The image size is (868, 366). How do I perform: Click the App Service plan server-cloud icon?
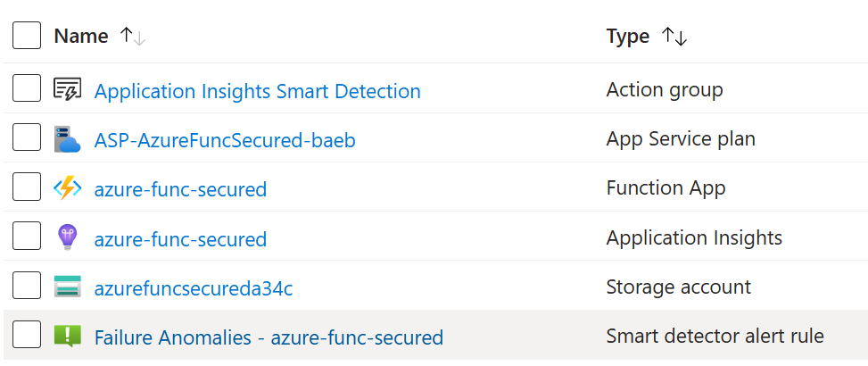[x=68, y=138]
